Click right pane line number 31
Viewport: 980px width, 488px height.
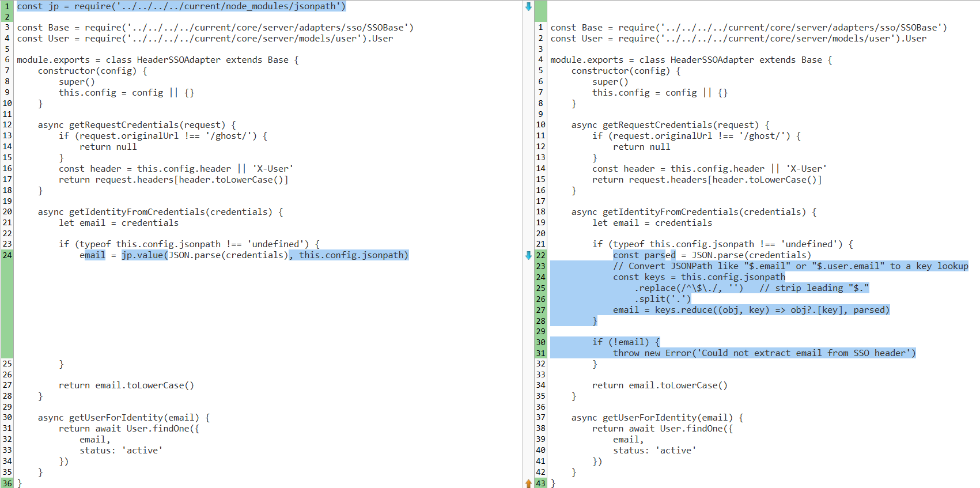tap(540, 353)
